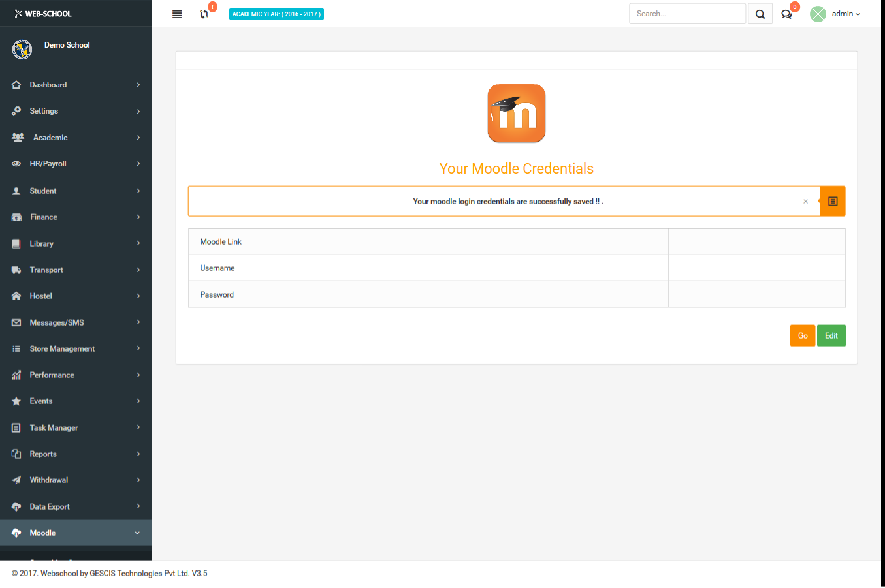Viewport: 885px width, 588px height.
Task: Click the orange Go button
Action: click(803, 335)
